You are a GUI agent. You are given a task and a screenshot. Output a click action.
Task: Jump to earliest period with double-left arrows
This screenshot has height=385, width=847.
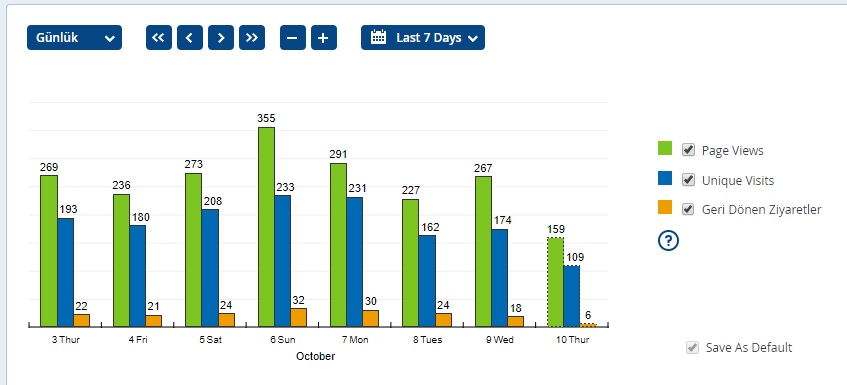point(159,38)
